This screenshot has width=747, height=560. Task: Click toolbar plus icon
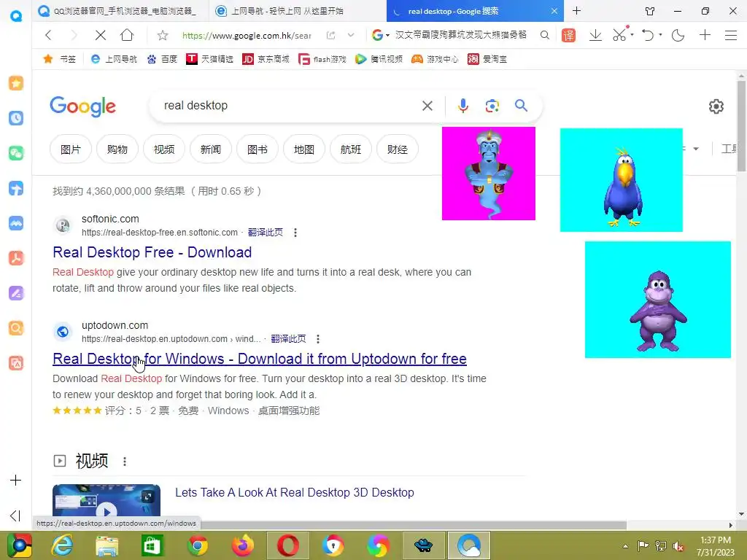point(705,35)
